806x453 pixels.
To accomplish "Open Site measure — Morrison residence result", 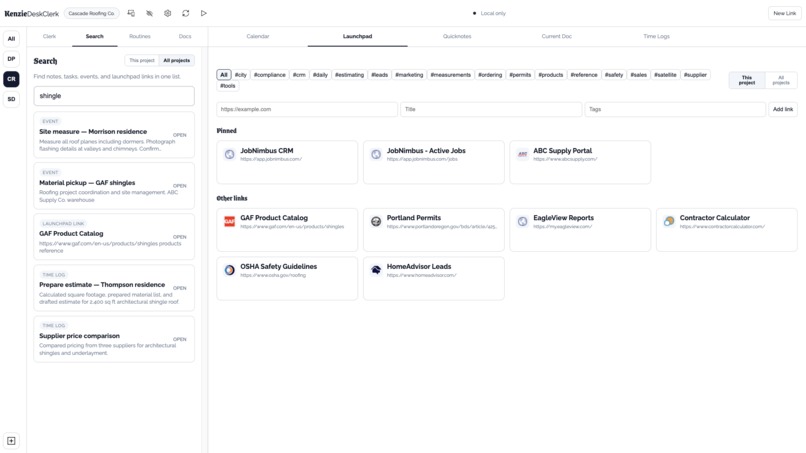I will 114,135.
